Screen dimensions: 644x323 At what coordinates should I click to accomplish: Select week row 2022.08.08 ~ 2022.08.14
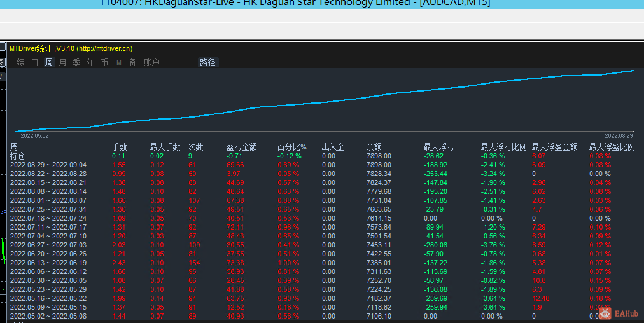coord(48,191)
